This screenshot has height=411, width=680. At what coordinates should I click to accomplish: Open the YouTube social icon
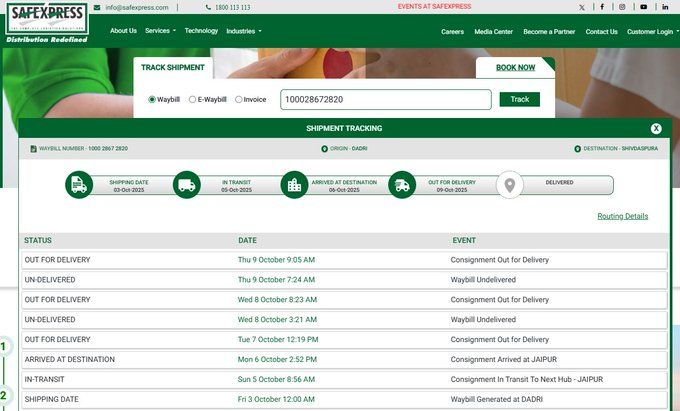(x=644, y=7)
